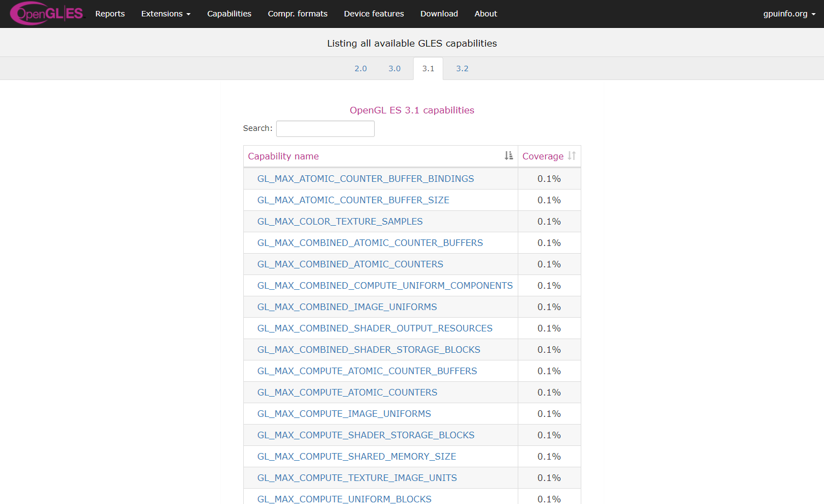The width and height of the screenshot is (824, 504).
Task: Expand the gpuinfo.org dropdown
Action: (789, 14)
